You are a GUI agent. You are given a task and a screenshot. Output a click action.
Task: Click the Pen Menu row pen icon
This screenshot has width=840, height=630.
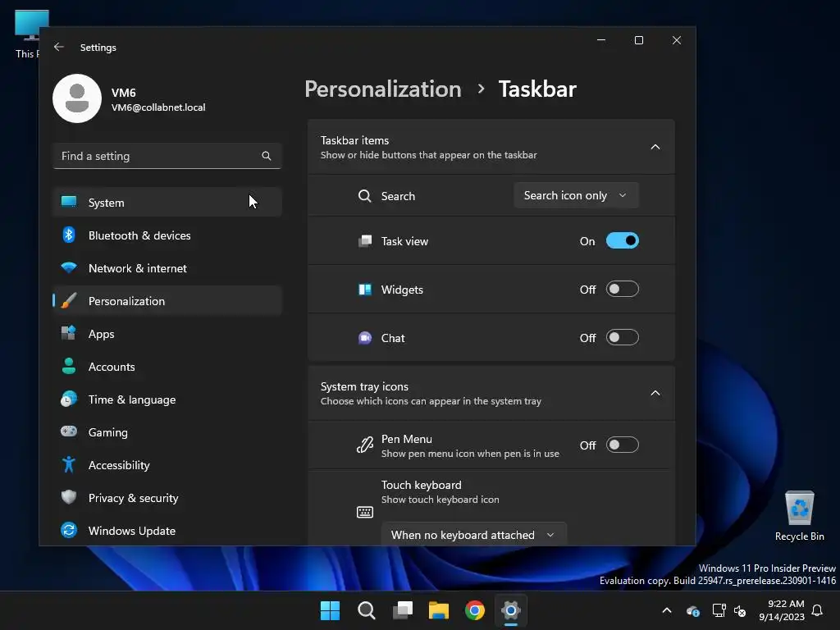tap(365, 445)
